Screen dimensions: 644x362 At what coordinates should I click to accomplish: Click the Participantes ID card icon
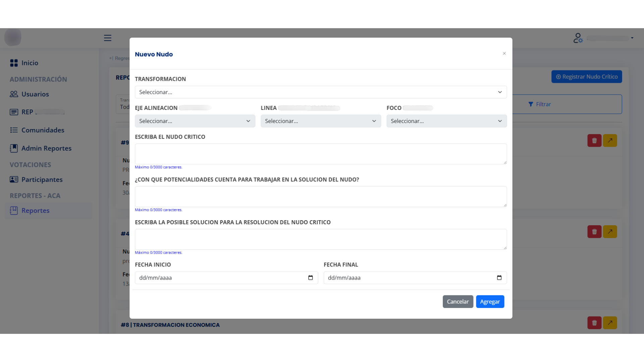(x=14, y=180)
